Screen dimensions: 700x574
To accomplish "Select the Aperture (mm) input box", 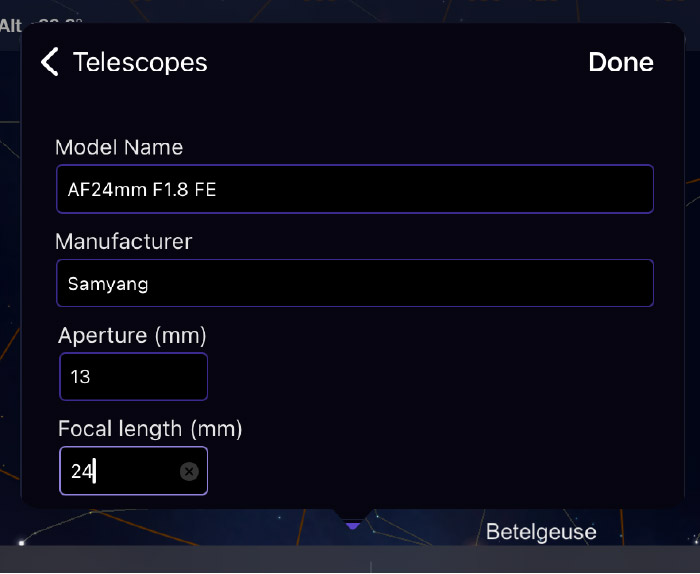I will [133, 376].
